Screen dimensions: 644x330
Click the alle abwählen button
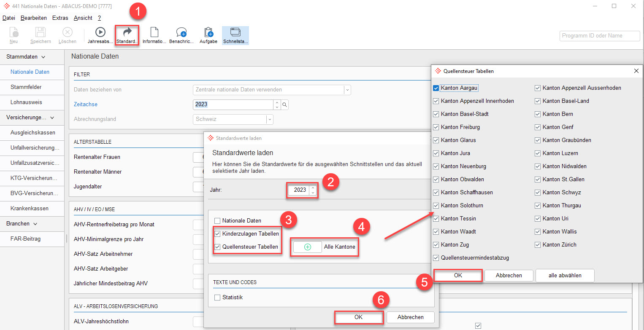click(x=565, y=276)
